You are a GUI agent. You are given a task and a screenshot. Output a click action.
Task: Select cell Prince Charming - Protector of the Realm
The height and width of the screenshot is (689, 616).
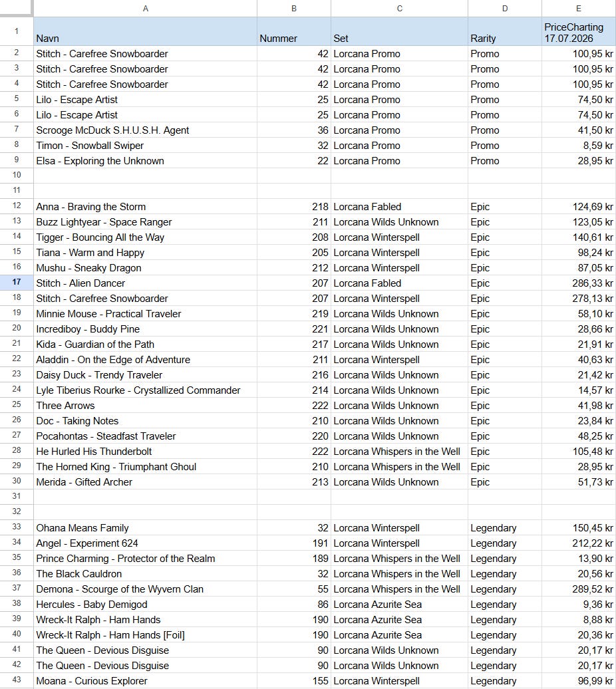(x=146, y=559)
